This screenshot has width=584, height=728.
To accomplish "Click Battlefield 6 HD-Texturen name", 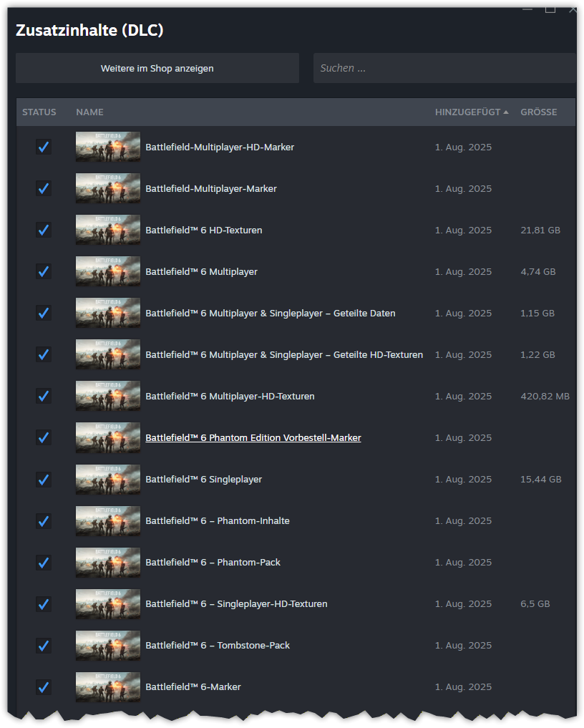I will click(204, 230).
